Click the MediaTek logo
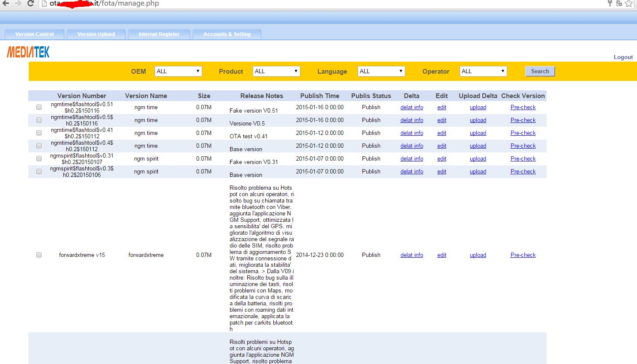The width and height of the screenshot is (637, 364). point(28,52)
